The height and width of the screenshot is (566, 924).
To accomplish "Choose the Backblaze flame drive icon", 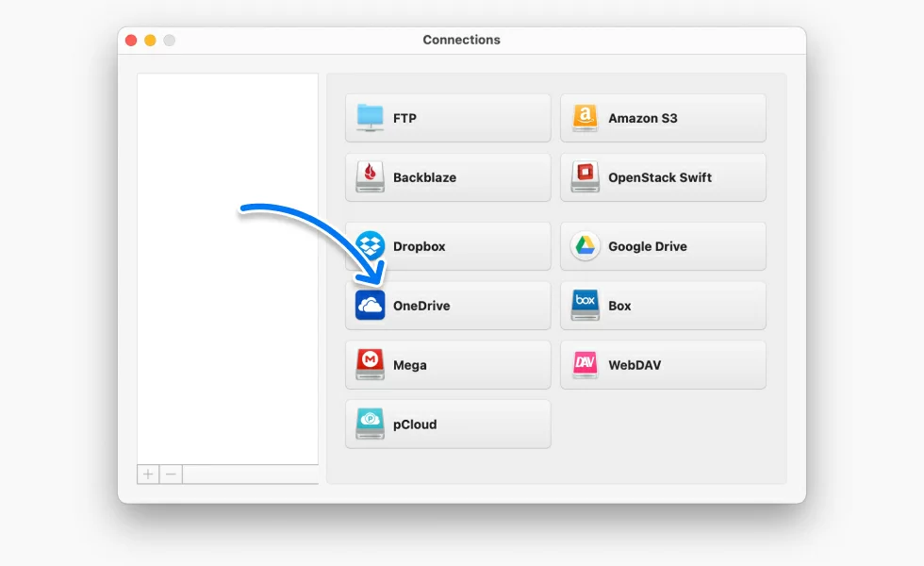I will pos(371,177).
